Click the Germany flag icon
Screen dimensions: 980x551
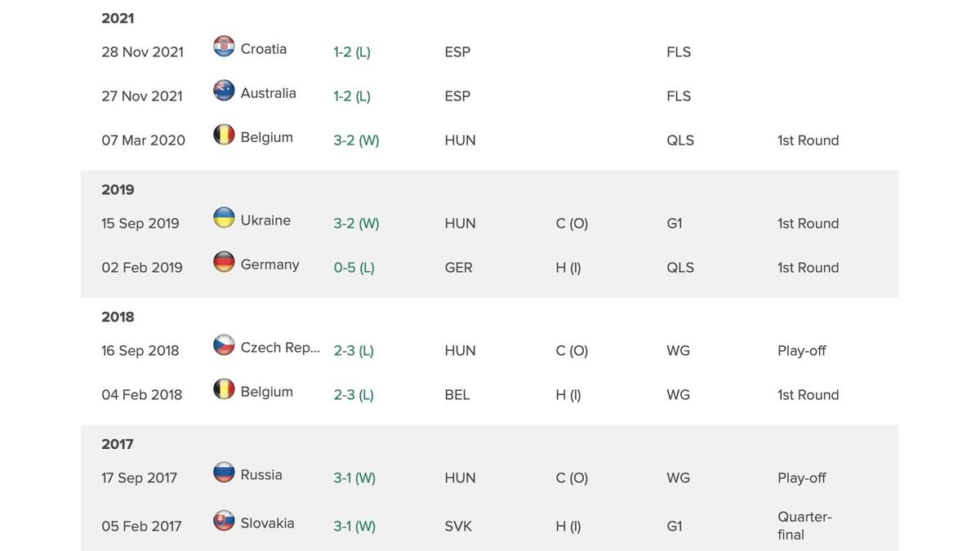[x=224, y=262]
